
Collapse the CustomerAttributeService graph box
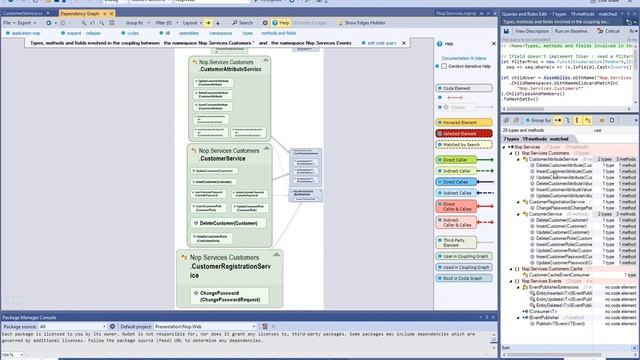(266, 60)
